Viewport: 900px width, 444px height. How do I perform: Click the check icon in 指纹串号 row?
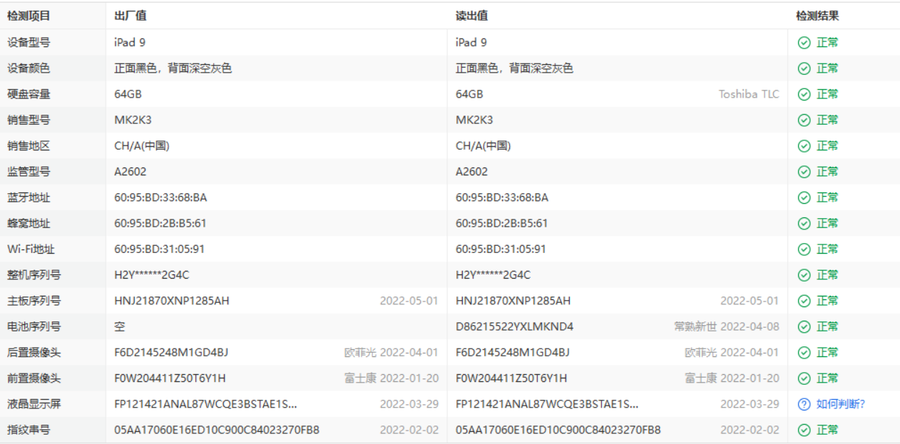[x=803, y=430]
